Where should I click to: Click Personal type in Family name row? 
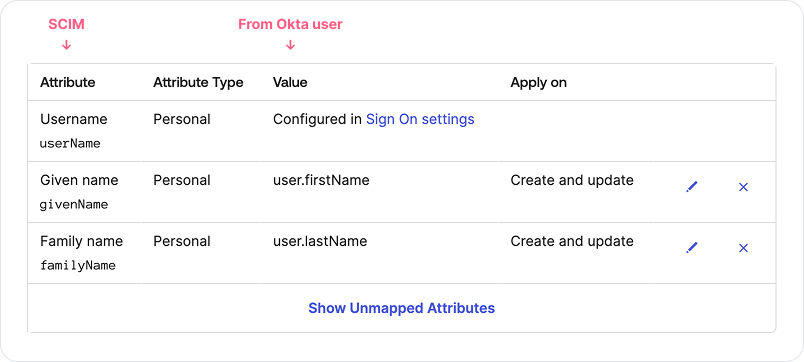pos(182,242)
